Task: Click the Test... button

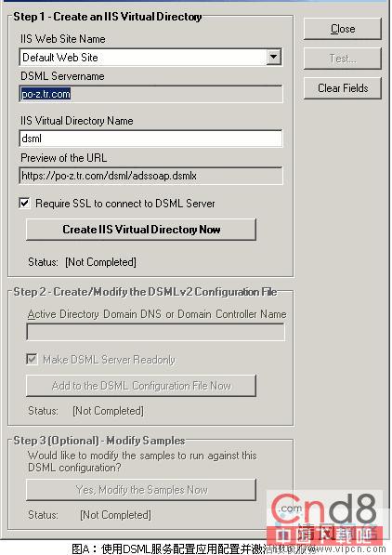Action: 343,59
